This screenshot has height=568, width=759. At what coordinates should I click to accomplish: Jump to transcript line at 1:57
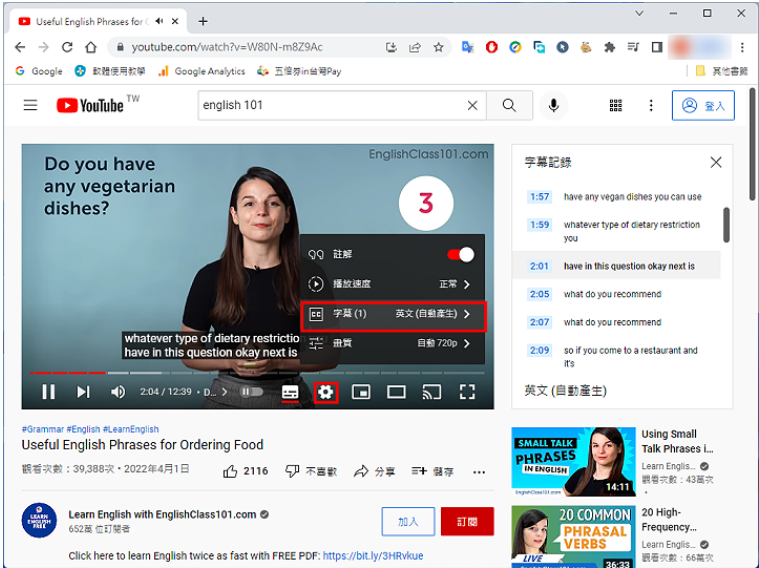616,197
